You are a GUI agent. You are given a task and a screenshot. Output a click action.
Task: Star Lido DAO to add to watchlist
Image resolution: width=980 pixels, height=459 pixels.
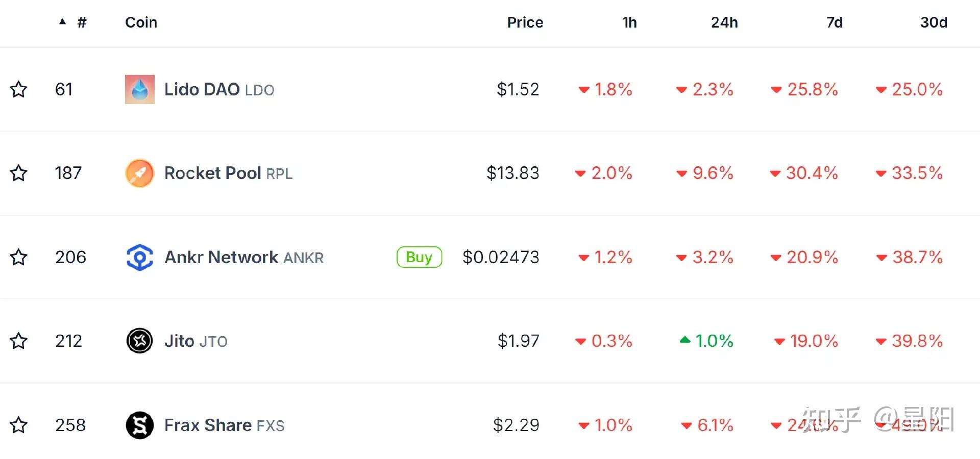[19, 89]
